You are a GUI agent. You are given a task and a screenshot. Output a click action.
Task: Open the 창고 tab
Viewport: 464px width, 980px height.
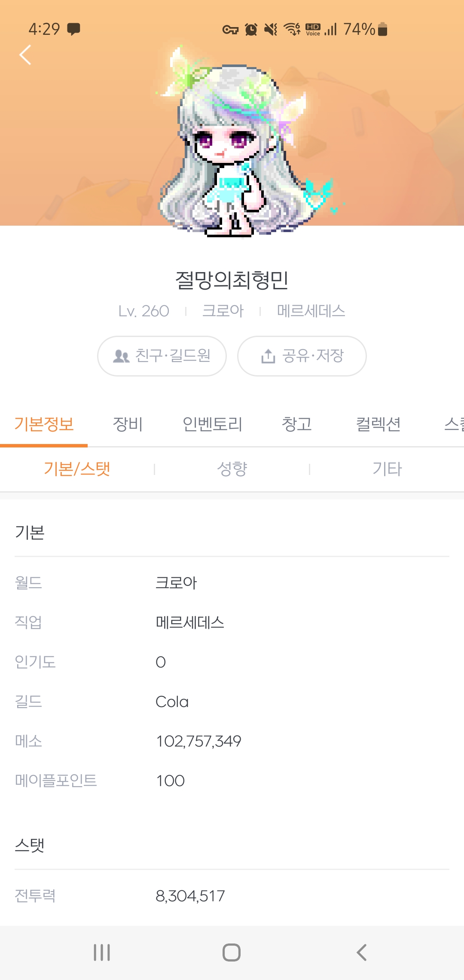[296, 424]
